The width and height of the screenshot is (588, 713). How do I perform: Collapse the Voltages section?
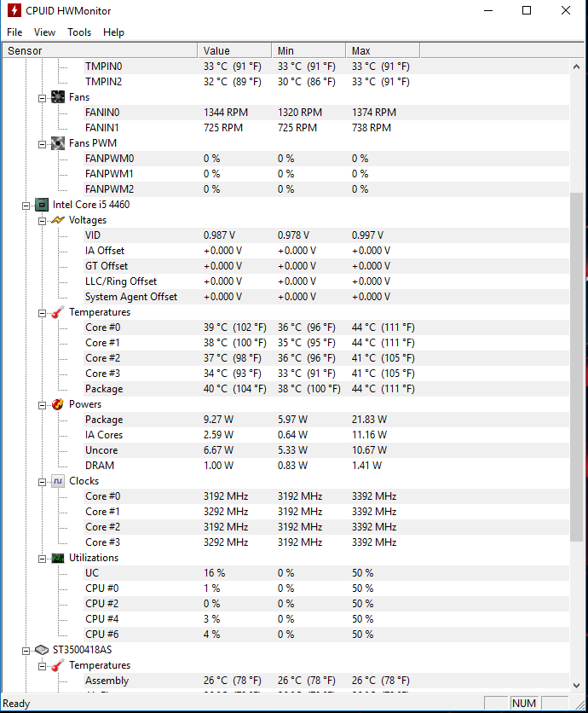coord(43,222)
